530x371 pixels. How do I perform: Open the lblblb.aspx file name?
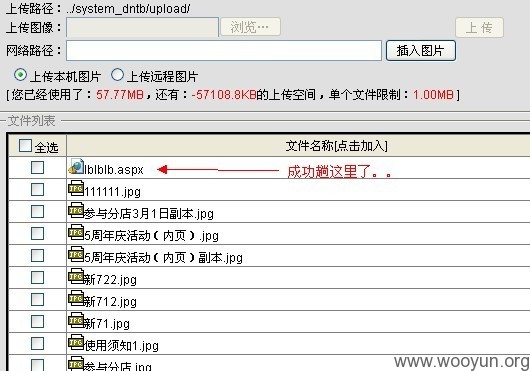tap(114, 170)
